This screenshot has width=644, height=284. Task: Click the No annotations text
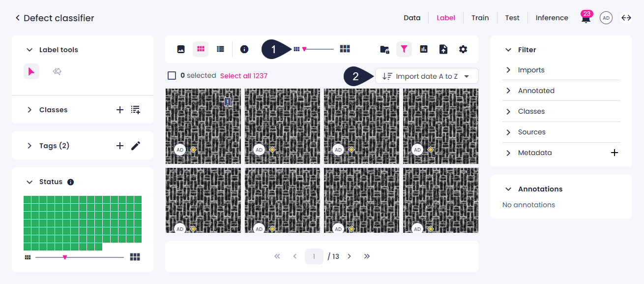pos(528,205)
